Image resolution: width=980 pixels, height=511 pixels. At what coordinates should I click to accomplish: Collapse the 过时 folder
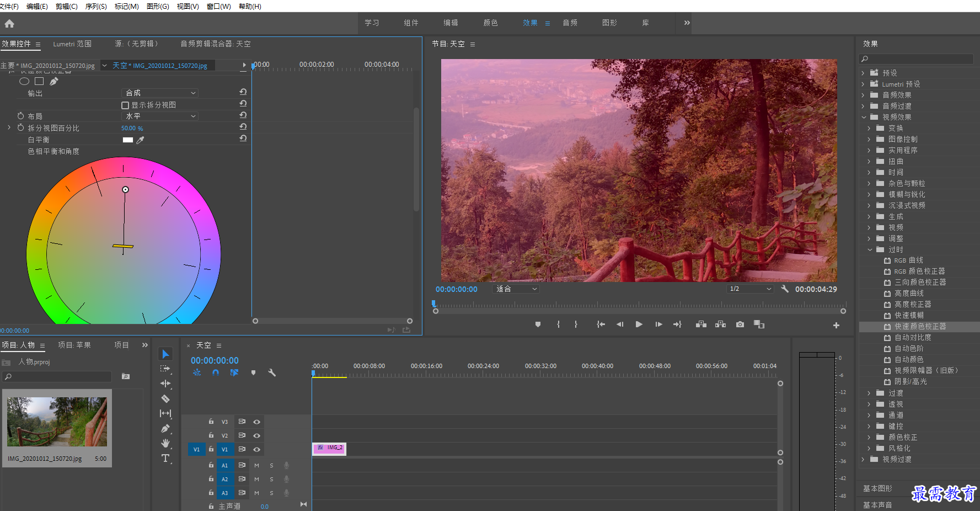click(870, 249)
